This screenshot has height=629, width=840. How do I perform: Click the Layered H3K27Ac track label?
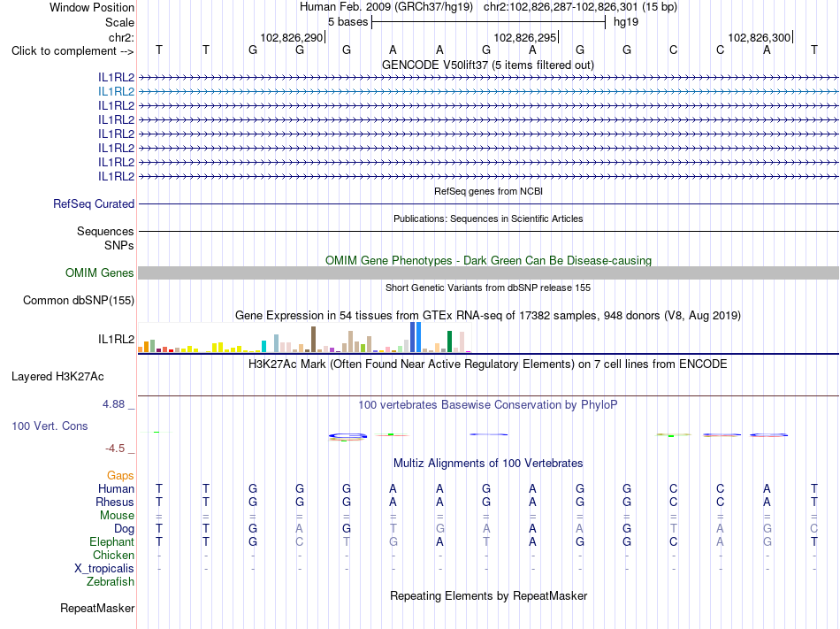point(57,377)
